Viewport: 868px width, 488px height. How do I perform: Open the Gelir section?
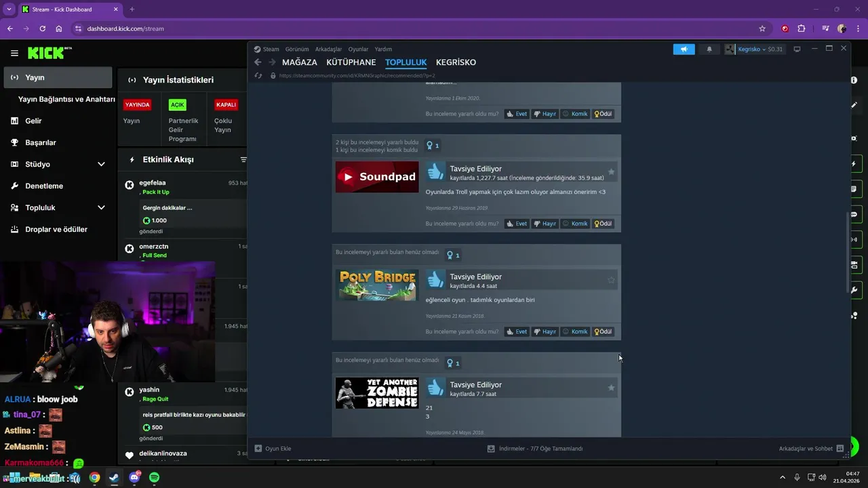(x=33, y=121)
